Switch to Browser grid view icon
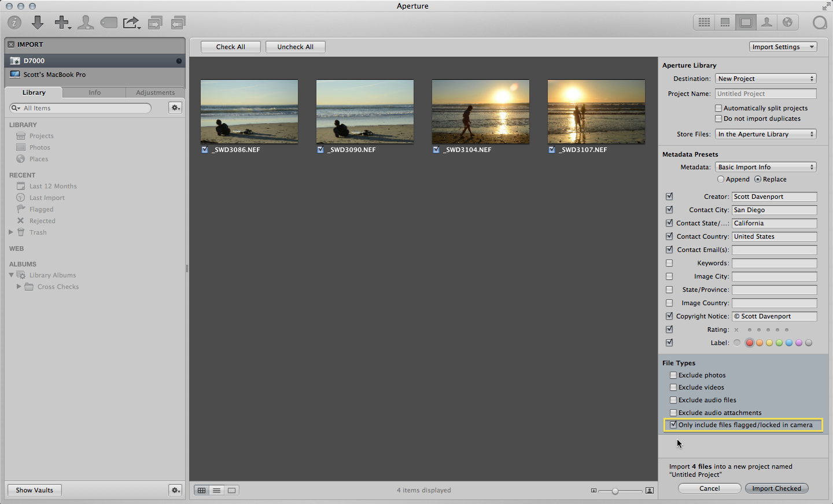The image size is (833, 504). 704,23
